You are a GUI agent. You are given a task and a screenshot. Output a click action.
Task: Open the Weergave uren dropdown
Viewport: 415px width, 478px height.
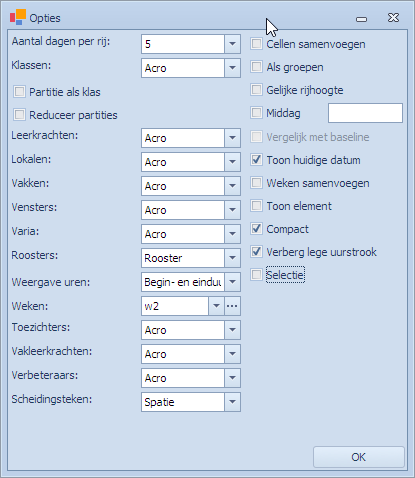click(232, 282)
